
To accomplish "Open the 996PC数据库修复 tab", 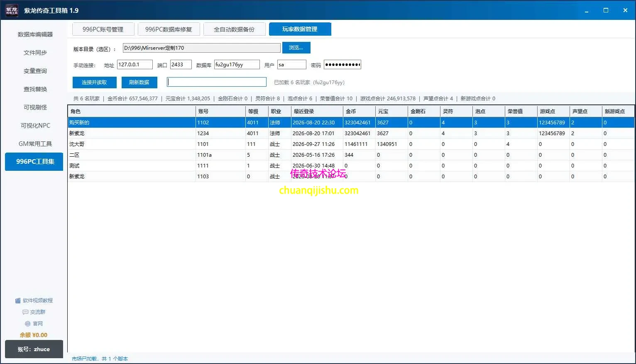I will coord(169,29).
